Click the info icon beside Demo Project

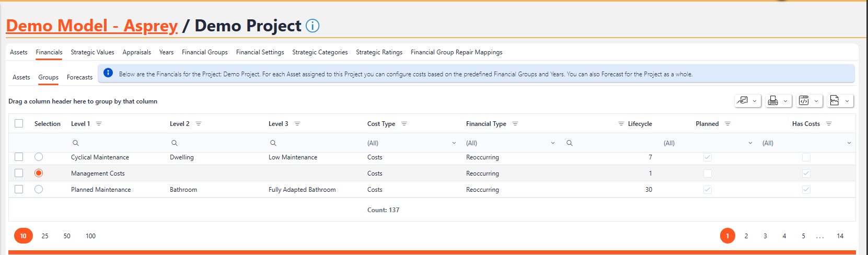click(x=313, y=26)
